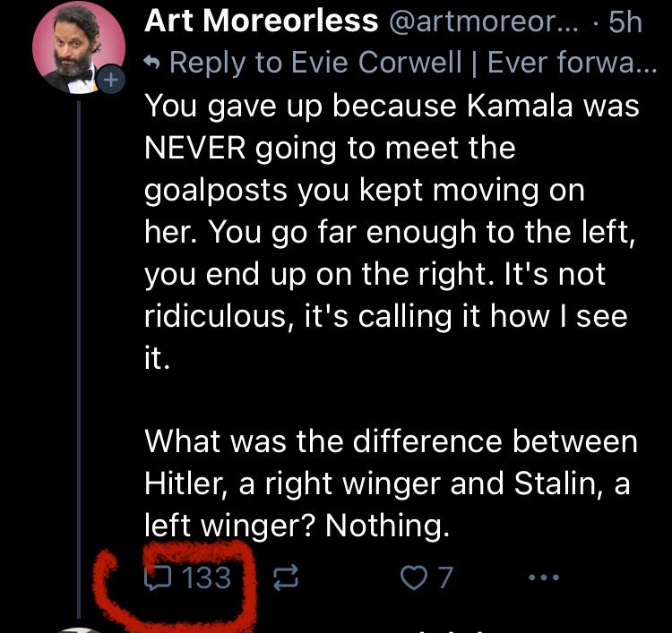The image size is (672, 633).
Task: Click the display name 'Art Moreorless'
Action: (x=262, y=21)
